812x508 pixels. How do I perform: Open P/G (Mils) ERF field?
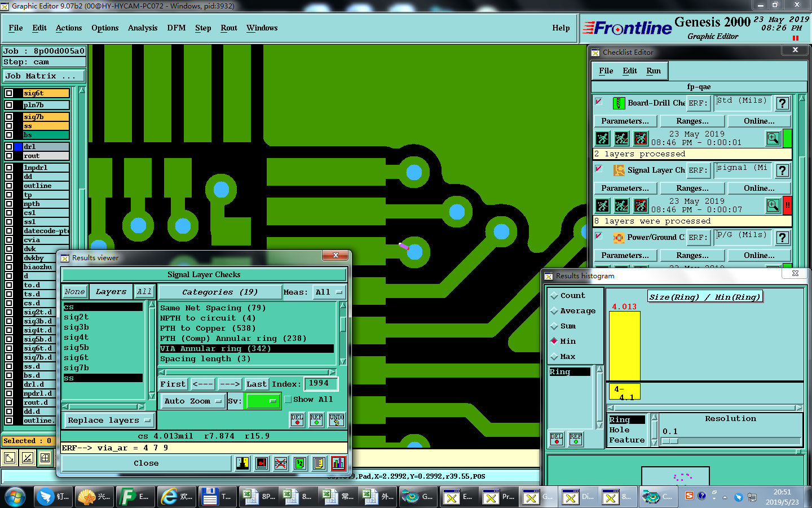[x=742, y=237]
